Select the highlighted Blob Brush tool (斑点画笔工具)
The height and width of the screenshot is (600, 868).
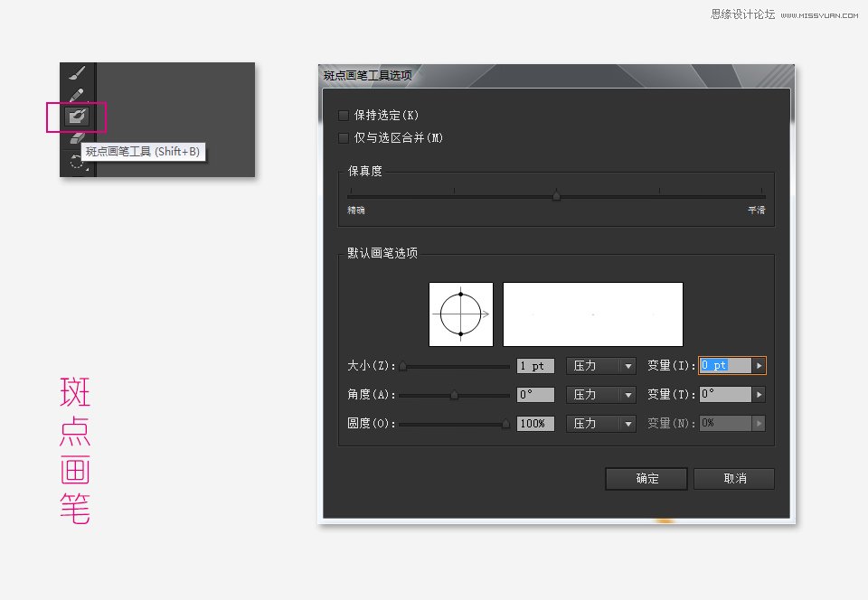pyautogui.click(x=76, y=115)
